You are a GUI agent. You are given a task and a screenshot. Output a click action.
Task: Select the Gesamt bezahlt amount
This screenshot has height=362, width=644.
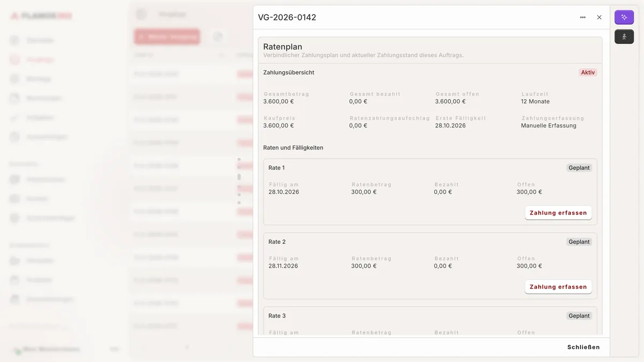click(x=358, y=101)
